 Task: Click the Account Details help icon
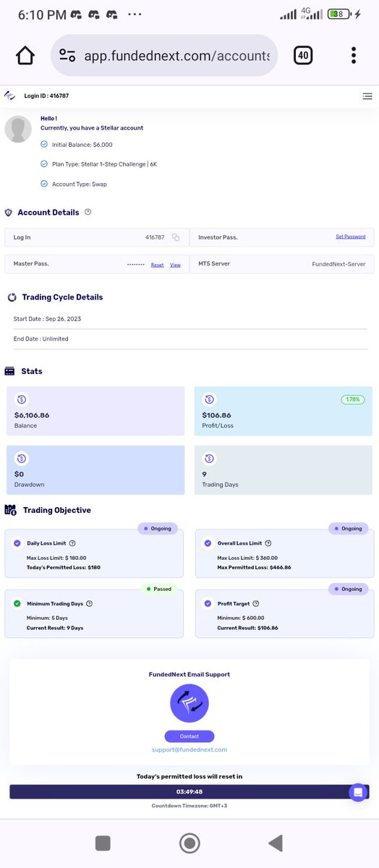tap(88, 212)
